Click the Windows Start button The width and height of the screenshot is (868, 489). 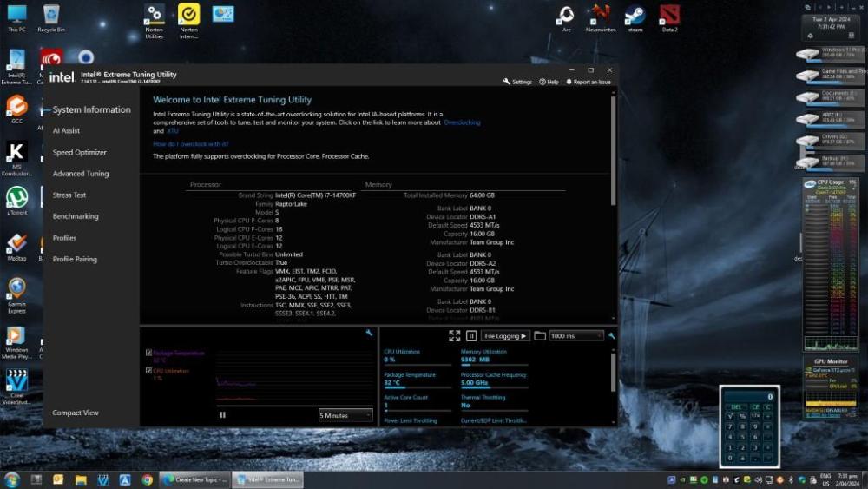(x=11, y=479)
